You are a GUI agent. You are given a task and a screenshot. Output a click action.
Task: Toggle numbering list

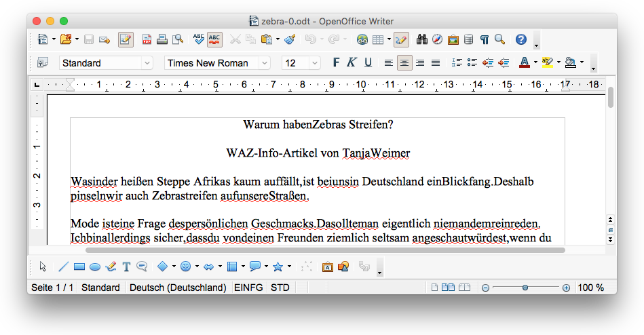pyautogui.click(x=457, y=62)
